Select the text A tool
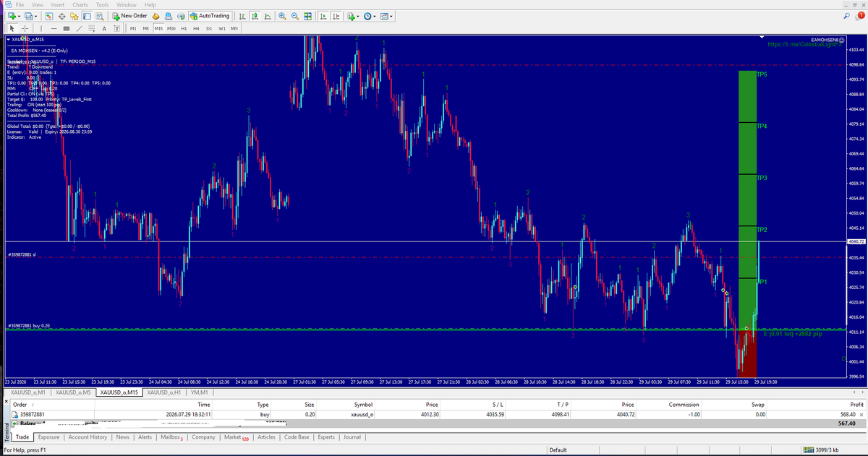Image resolution: width=868 pixels, height=456 pixels. click(104, 28)
